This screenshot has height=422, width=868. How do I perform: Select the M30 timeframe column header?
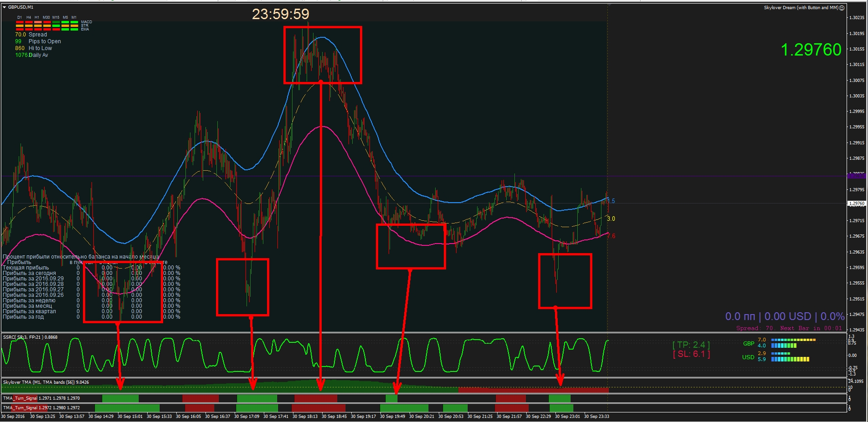click(x=46, y=17)
